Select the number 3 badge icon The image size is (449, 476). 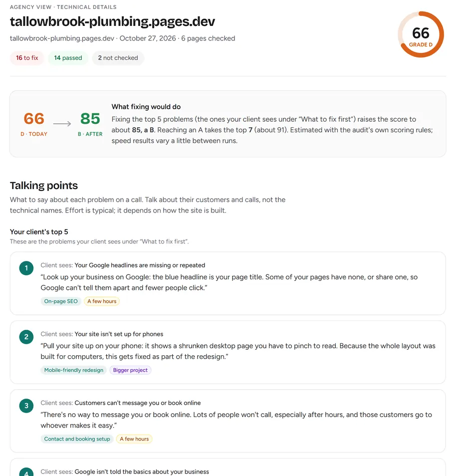point(26,406)
